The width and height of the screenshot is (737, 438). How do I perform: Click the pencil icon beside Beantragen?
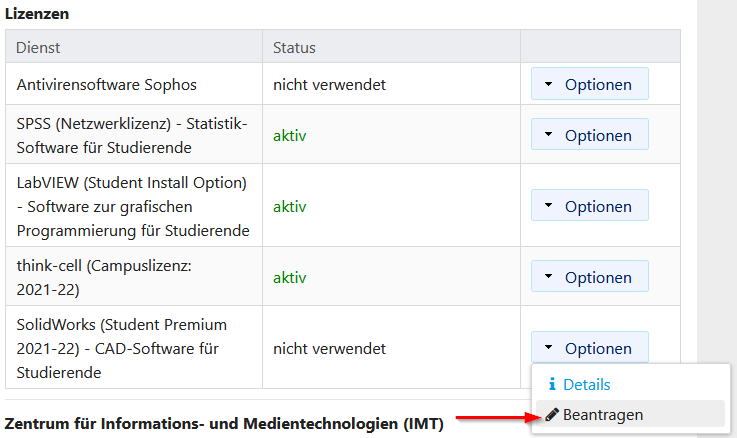coord(552,414)
